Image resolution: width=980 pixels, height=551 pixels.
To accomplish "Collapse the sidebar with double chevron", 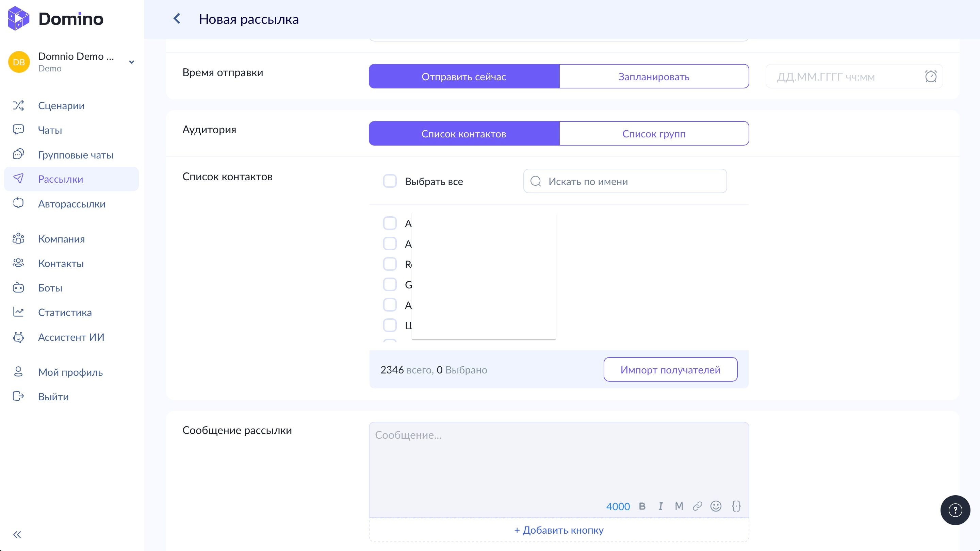I will coord(17,535).
